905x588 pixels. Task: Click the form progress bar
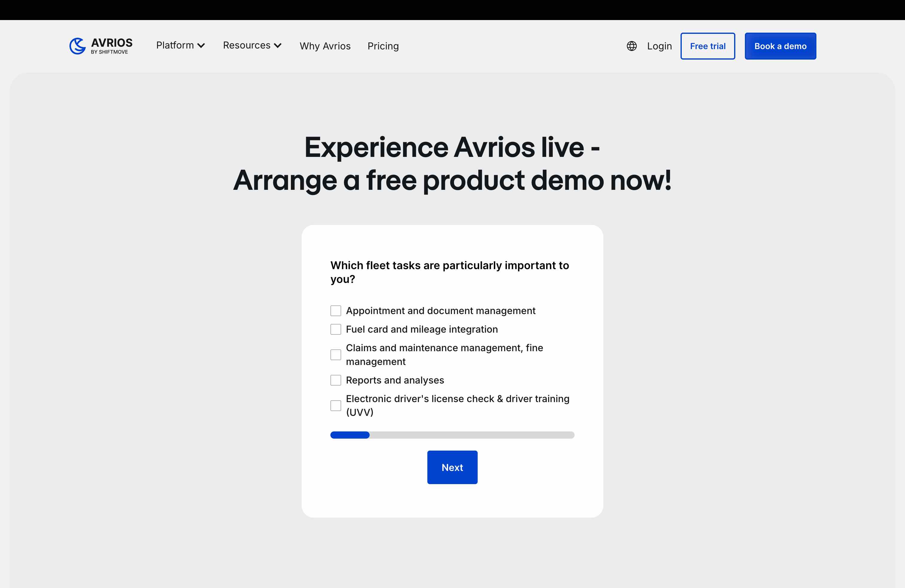(x=452, y=435)
